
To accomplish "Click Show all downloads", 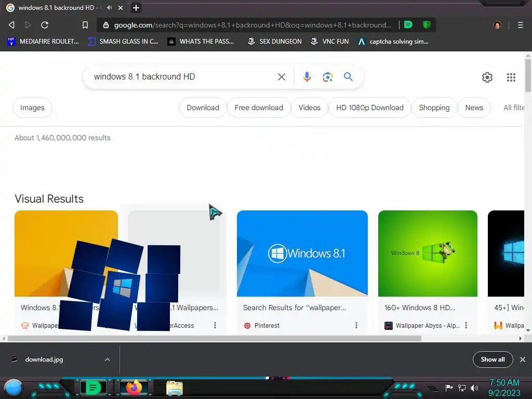I will (493, 360).
